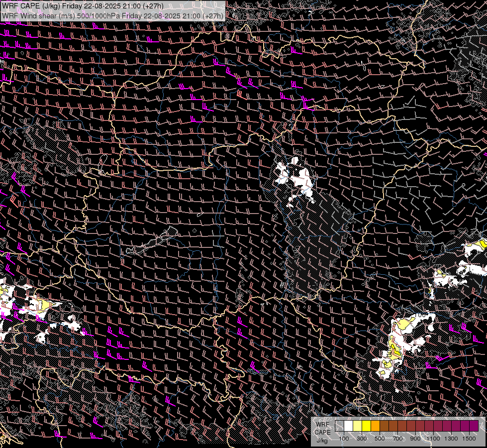
Task: Pick the purple last swatch in CAPE legend
Action: click(474, 426)
